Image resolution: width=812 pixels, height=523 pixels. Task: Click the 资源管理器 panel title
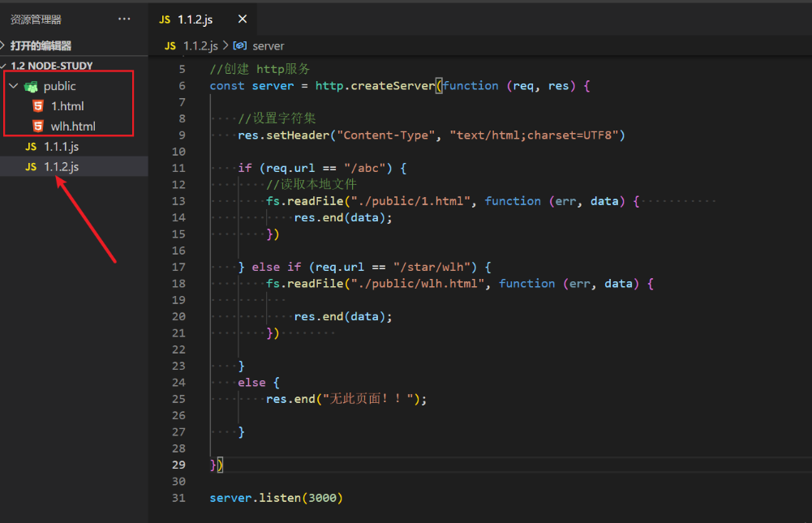coord(36,19)
